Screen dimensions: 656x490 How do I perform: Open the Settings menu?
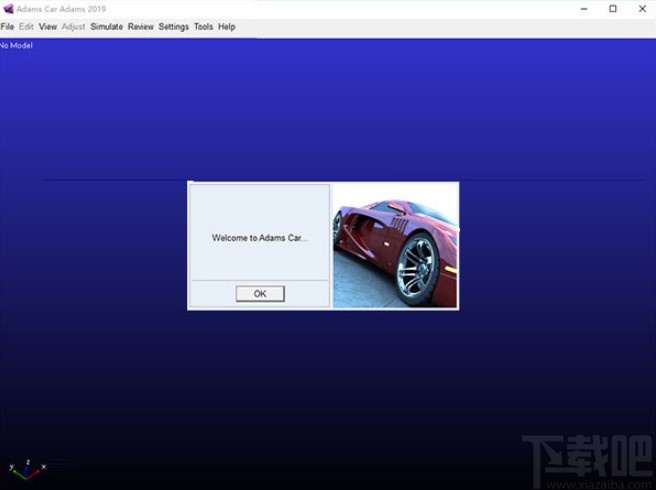click(x=174, y=27)
